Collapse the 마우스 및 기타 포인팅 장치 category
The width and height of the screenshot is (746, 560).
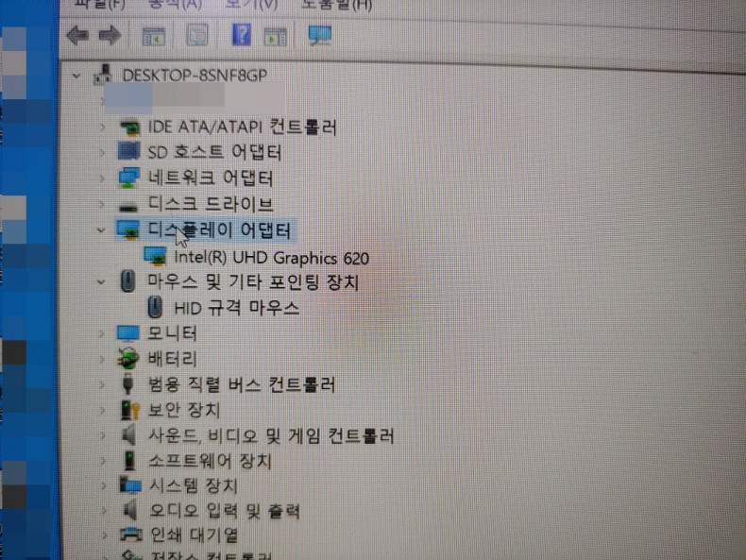101,281
